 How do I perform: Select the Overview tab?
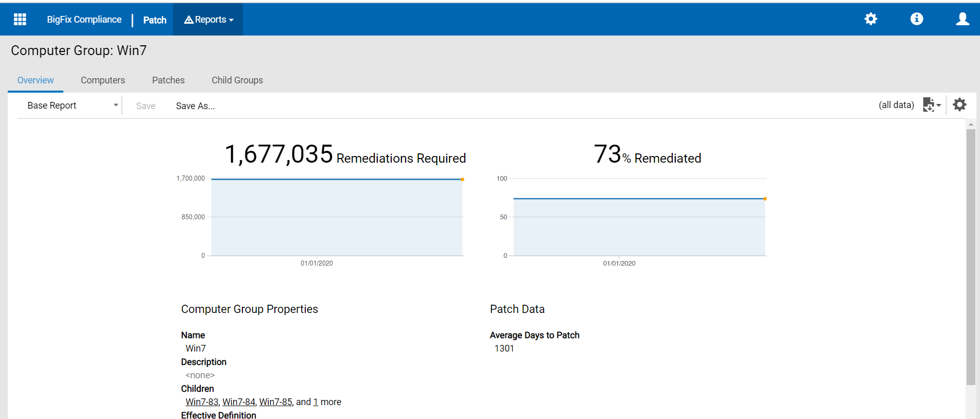click(x=36, y=80)
